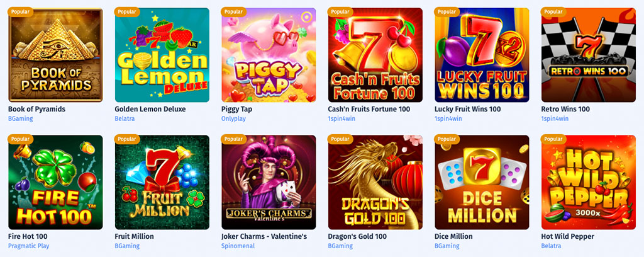Image resolution: width=644 pixels, height=257 pixels.
Task: Open the Joker's Charms Valentine's game image
Action: coord(269,182)
